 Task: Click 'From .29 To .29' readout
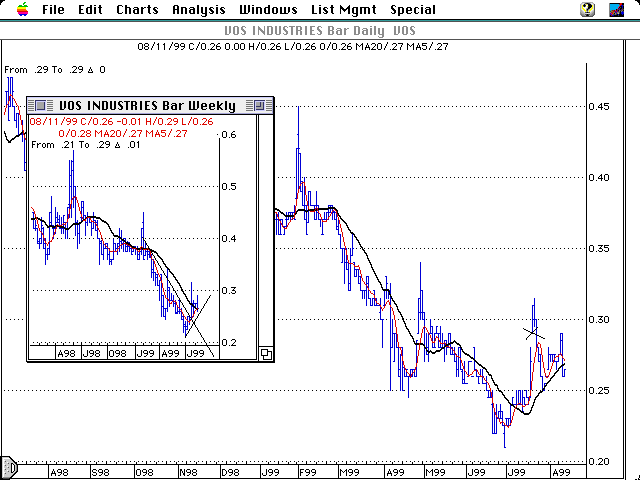[x=55, y=70]
